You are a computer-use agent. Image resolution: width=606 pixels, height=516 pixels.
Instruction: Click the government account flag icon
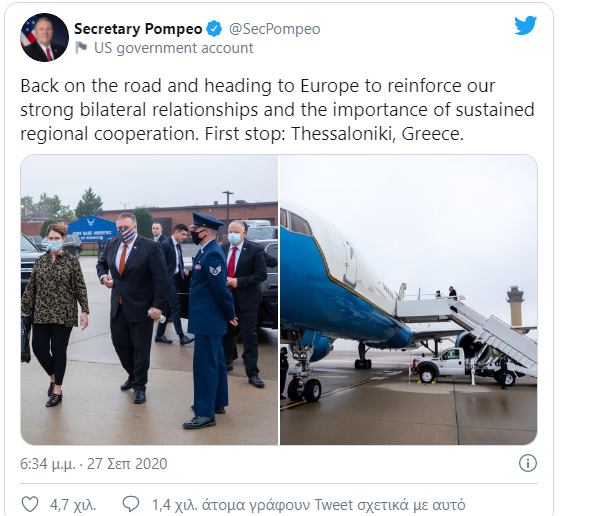click(81, 48)
